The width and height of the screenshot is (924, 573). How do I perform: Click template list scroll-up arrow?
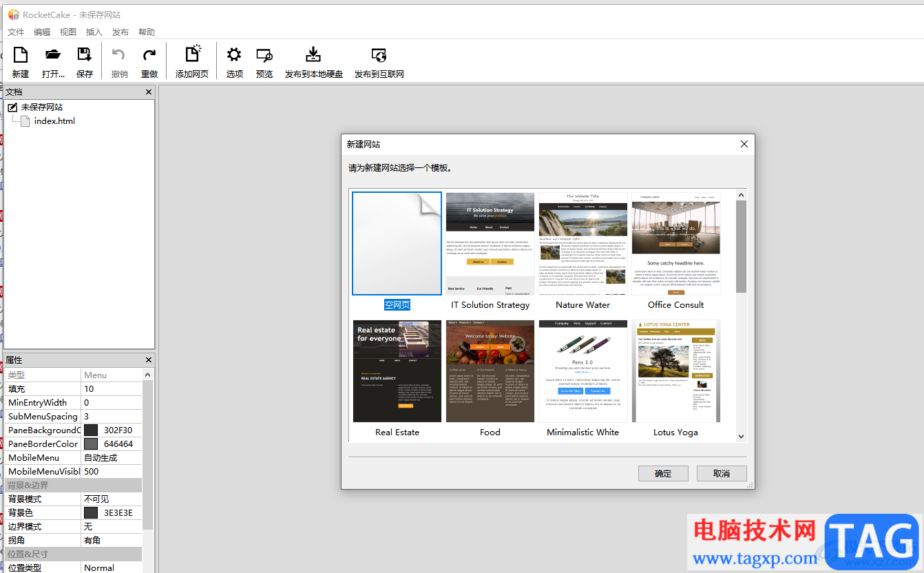click(741, 195)
